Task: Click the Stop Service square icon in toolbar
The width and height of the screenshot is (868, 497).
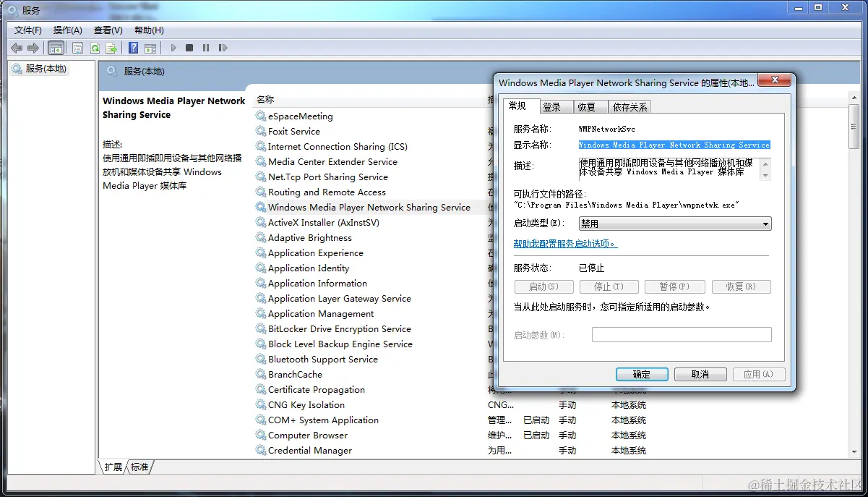Action: 189,48
